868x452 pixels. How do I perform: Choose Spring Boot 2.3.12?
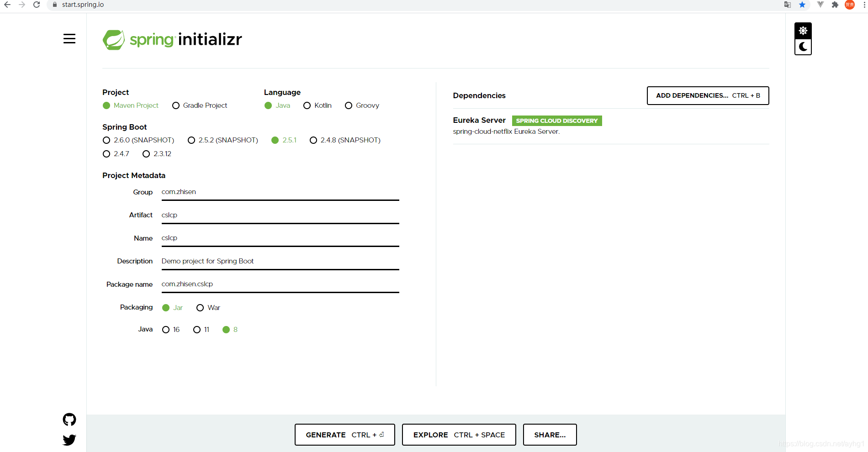coord(157,154)
